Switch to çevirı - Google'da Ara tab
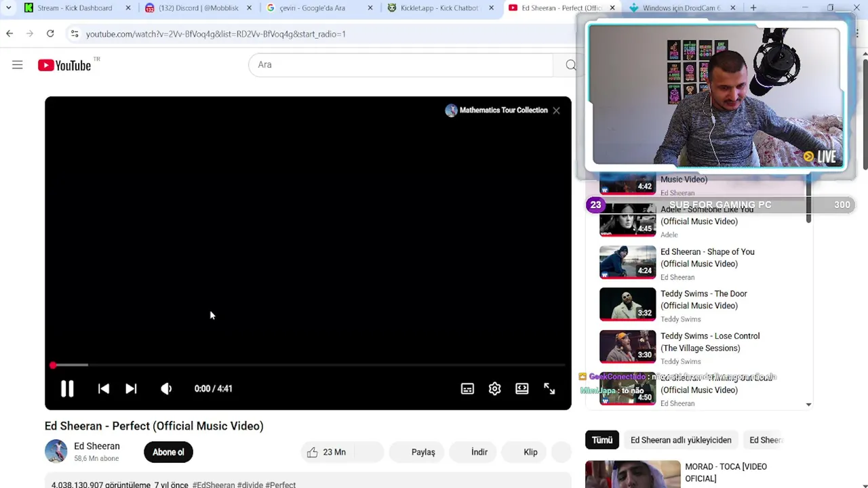Viewport: 868px width, 488px height. 312,8
